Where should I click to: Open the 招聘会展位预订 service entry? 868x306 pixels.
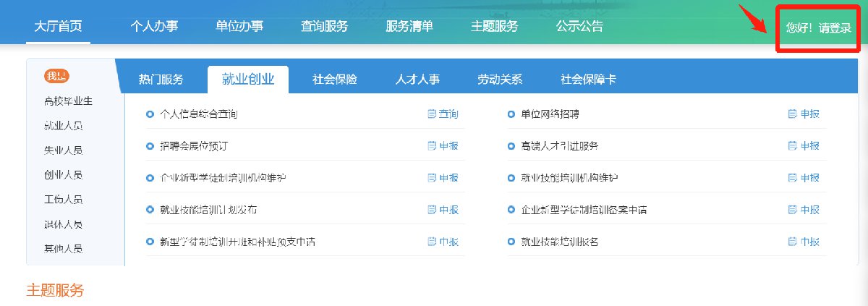tap(193, 146)
